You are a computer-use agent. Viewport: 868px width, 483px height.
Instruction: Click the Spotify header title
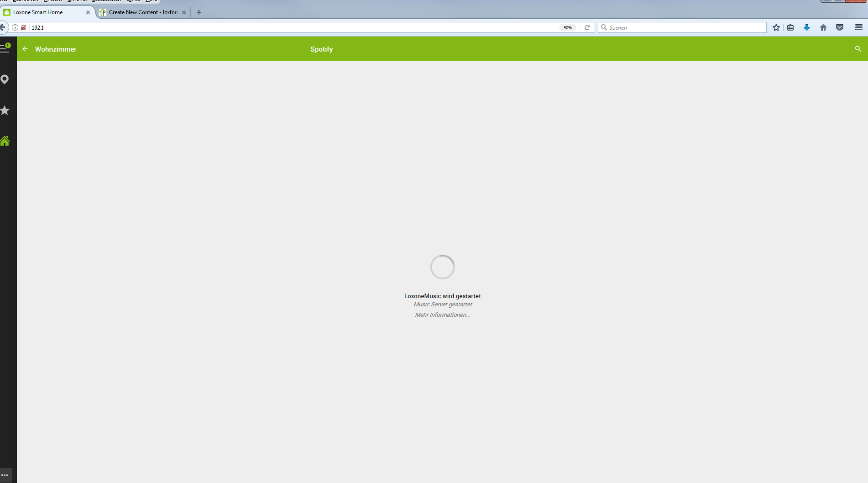click(322, 49)
